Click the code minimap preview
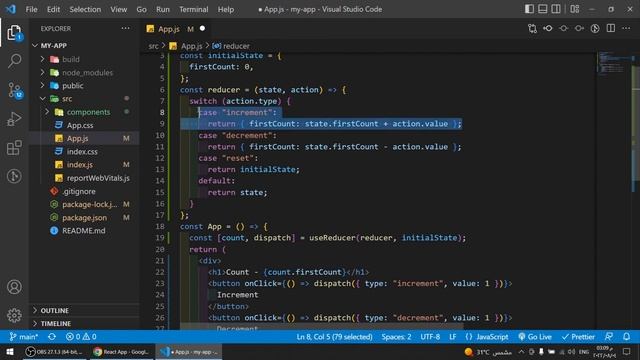The width and height of the screenshot is (640, 360). tap(613, 64)
